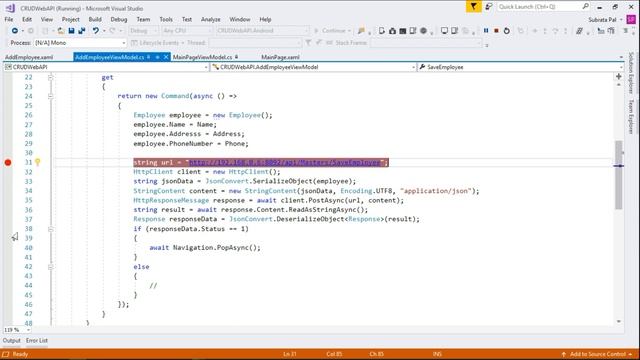Click 'await Navigation.PopAsync();' on line 40
The image size is (640, 360).
pyautogui.click(x=204, y=248)
